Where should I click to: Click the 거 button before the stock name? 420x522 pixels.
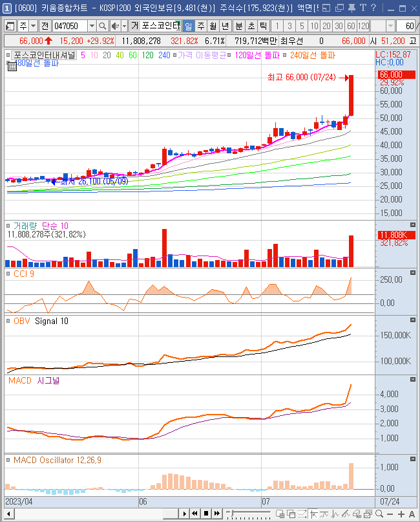pyautogui.click(x=134, y=26)
